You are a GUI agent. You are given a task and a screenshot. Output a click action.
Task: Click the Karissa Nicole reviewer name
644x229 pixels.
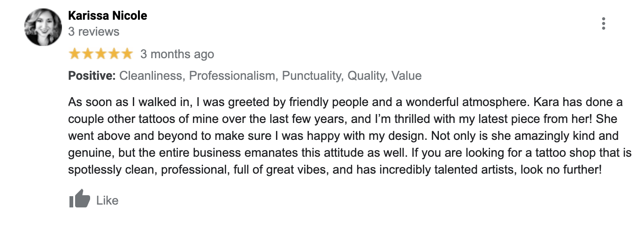click(107, 15)
